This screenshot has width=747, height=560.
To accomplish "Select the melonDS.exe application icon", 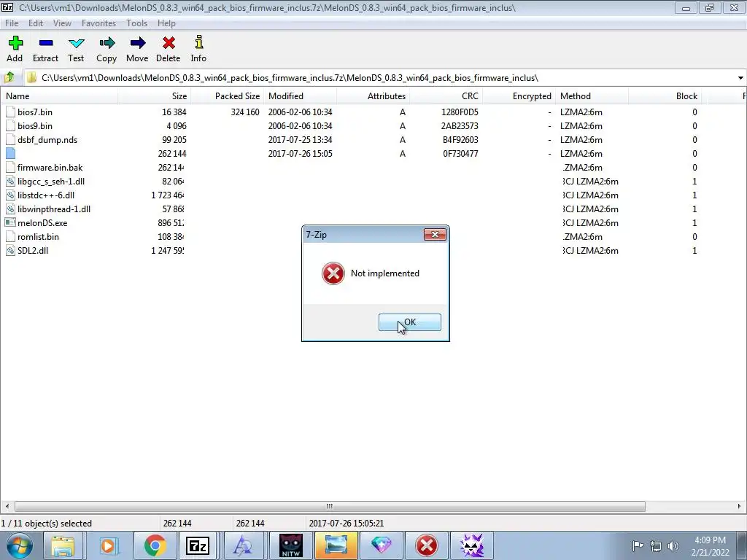I will (10, 222).
